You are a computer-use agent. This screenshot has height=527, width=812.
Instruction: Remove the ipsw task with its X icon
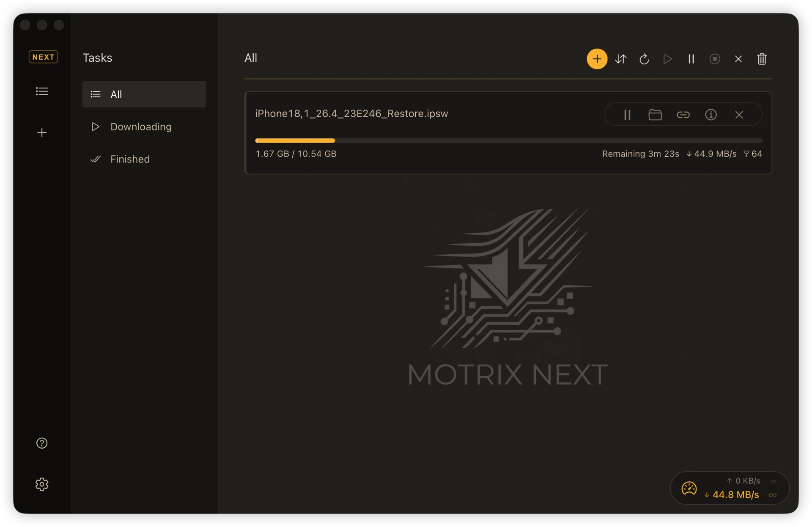tap(739, 114)
